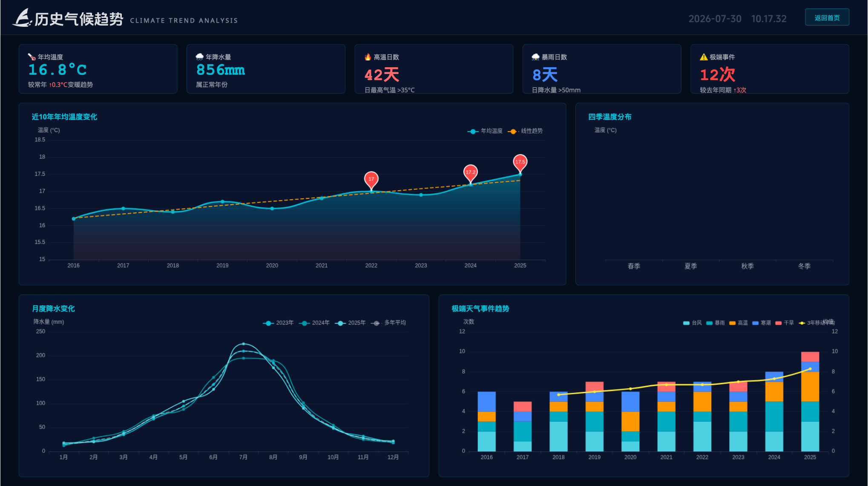Toggle the 干旱 legend entry
Viewport: 868px width, 486px height.
785,323
